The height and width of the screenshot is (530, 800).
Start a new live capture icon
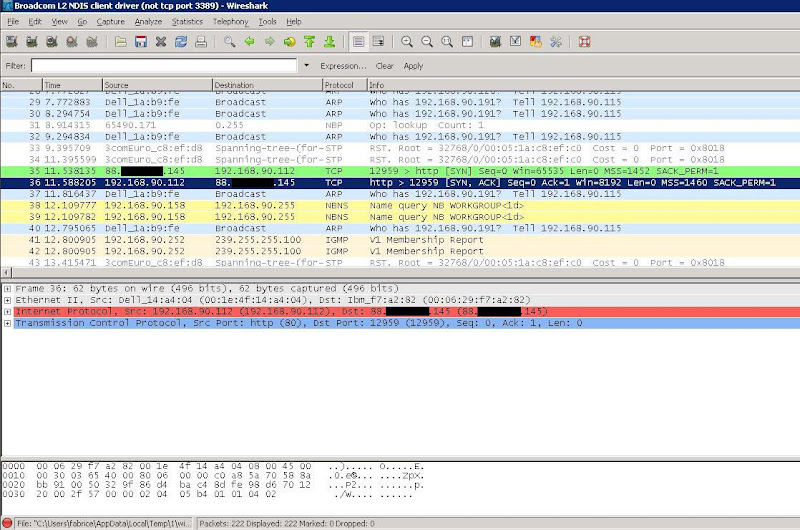click(52, 42)
